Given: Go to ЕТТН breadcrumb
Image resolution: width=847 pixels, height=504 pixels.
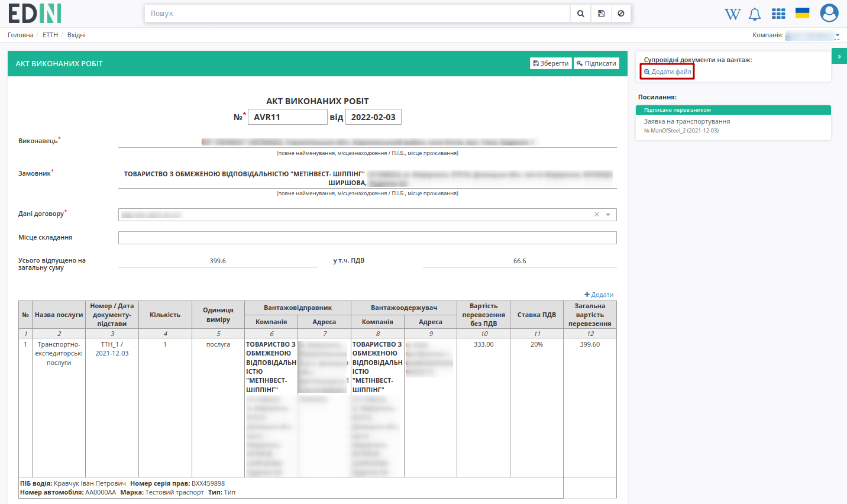Looking at the screenshot, I should coord(50,35).
